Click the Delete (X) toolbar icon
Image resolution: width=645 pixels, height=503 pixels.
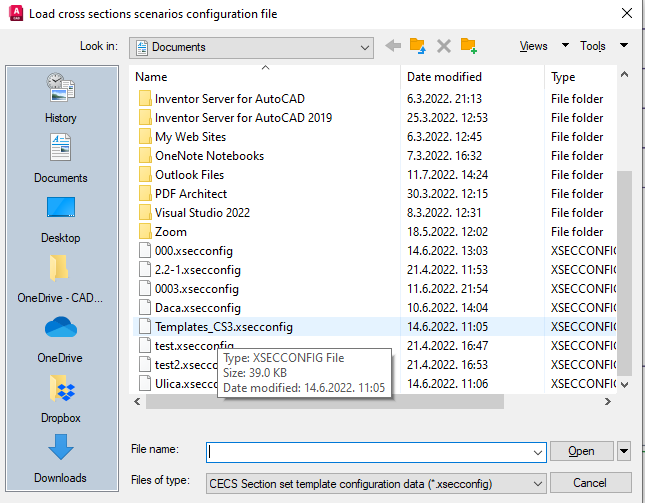click(443, 46)
